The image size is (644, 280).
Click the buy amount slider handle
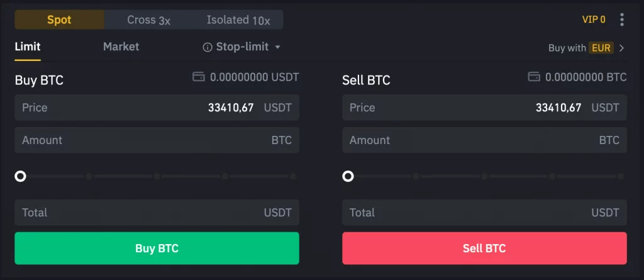tap(20, 176)
